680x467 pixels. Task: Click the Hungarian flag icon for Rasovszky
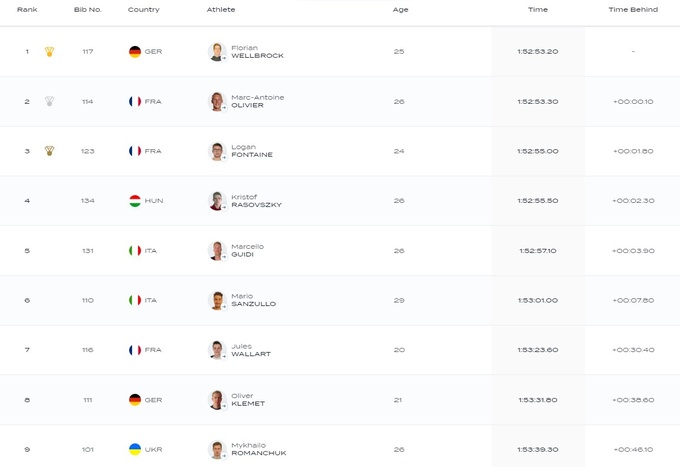135,201
